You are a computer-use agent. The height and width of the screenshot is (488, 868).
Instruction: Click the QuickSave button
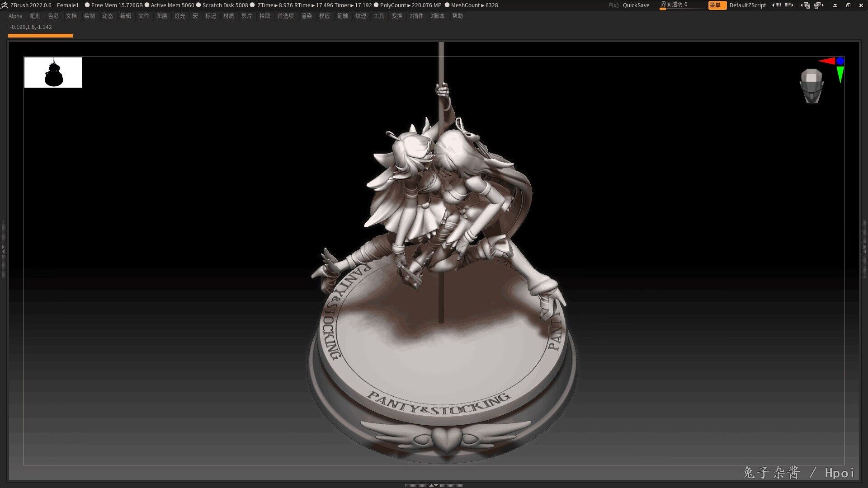tap(636, 5)
